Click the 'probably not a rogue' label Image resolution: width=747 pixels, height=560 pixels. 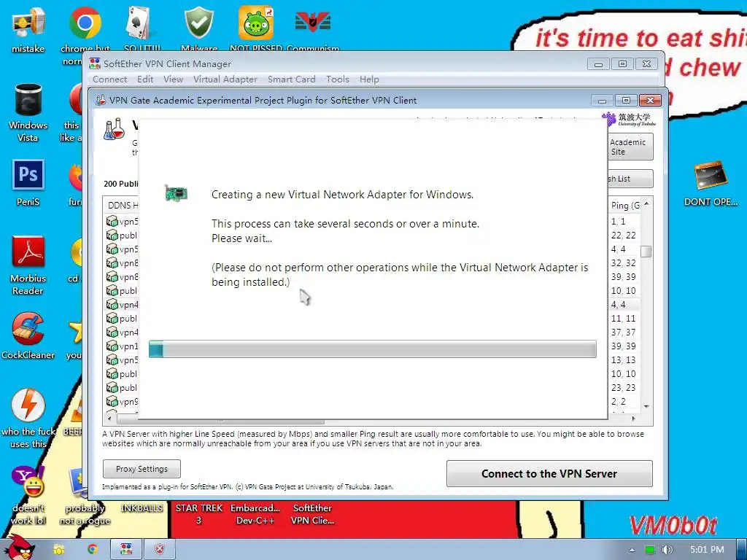point(85,514)
